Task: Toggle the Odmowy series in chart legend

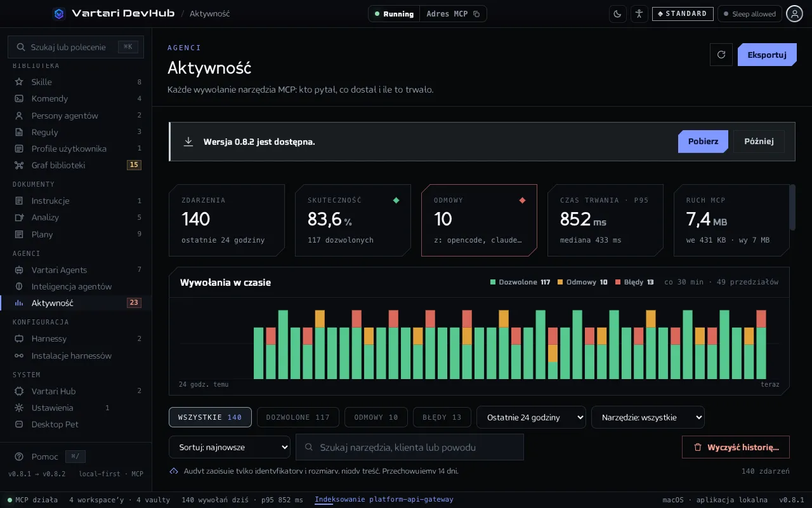Action: [x=582, y=282]
